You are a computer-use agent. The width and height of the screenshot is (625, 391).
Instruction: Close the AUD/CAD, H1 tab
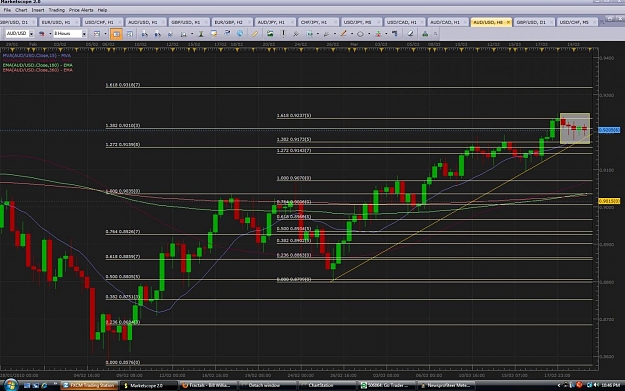(x=465, y=22)
